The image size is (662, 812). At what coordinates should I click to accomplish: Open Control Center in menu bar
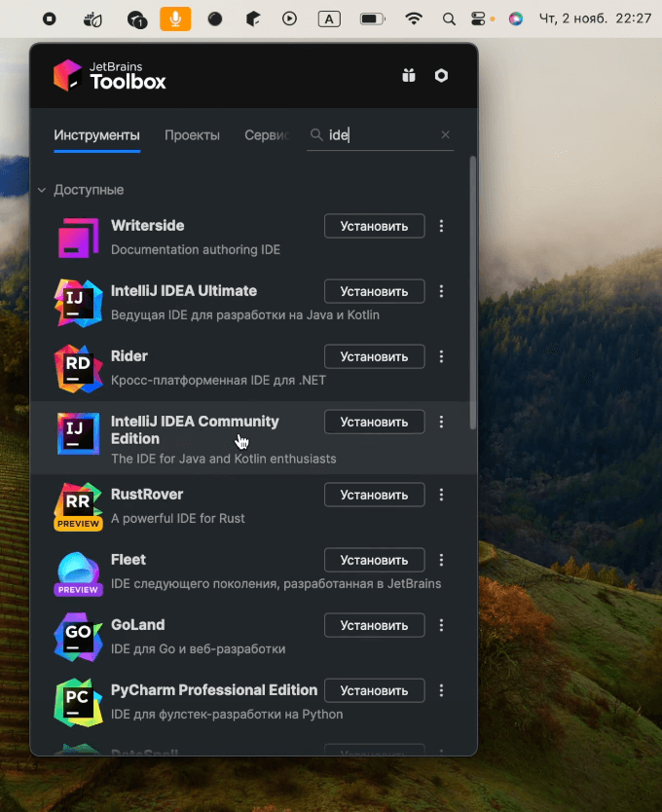[478, 19]
